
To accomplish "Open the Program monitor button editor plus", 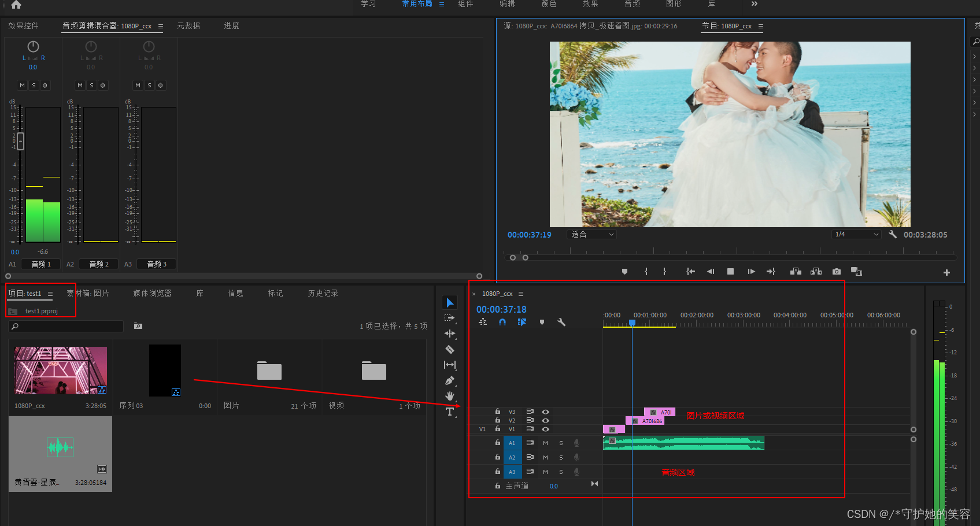I will 946,272.
